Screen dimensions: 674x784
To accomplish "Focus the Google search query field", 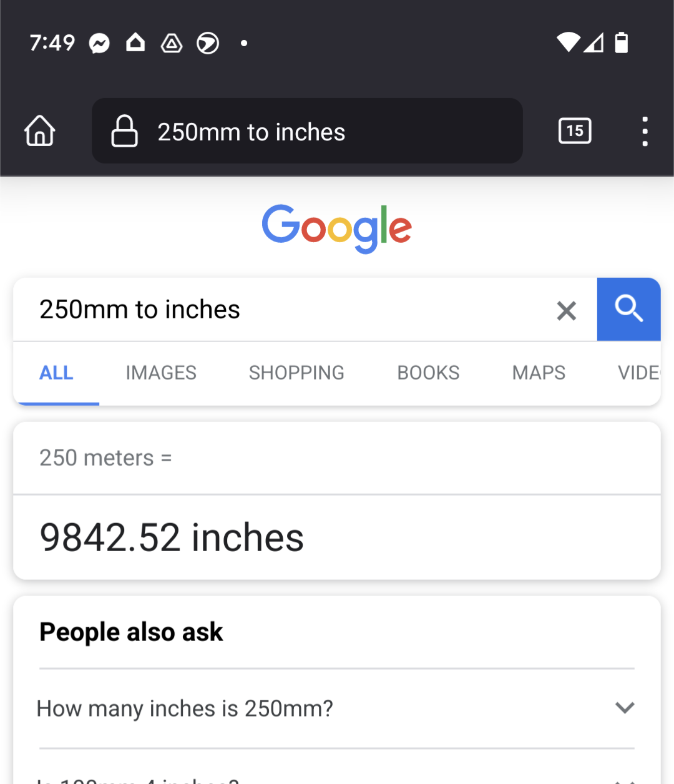I will point(281,310).
